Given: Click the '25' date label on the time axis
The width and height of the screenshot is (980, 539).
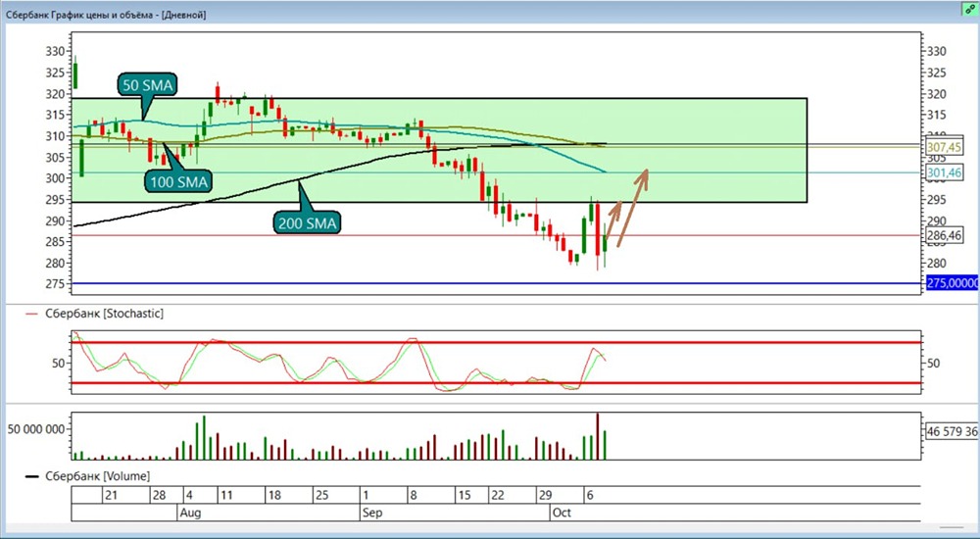Looking at the screenshot, I should pos(321,495).
